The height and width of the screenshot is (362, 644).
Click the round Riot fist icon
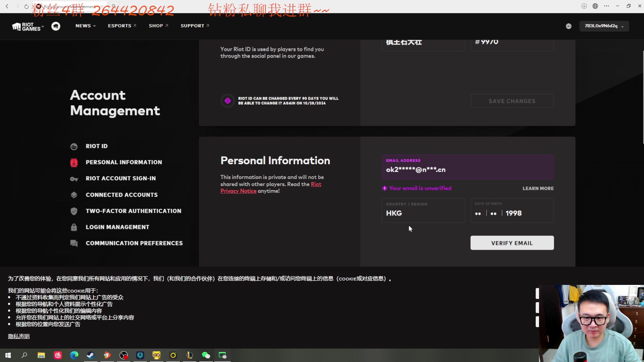point(56,26)
